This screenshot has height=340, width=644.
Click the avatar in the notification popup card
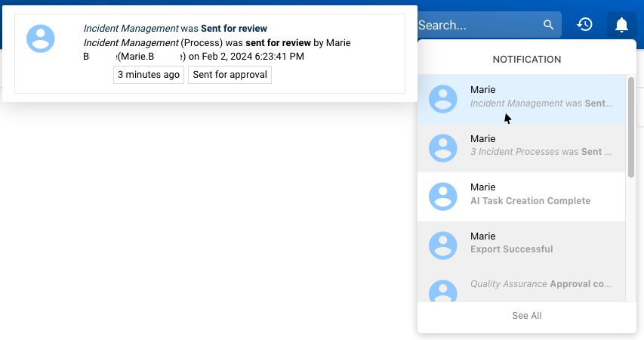(41, 38)
